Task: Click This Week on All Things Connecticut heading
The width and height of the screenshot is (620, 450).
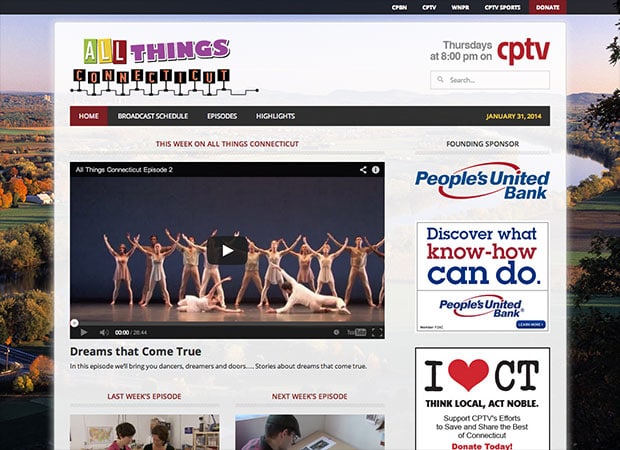Action: click(227, 144)
